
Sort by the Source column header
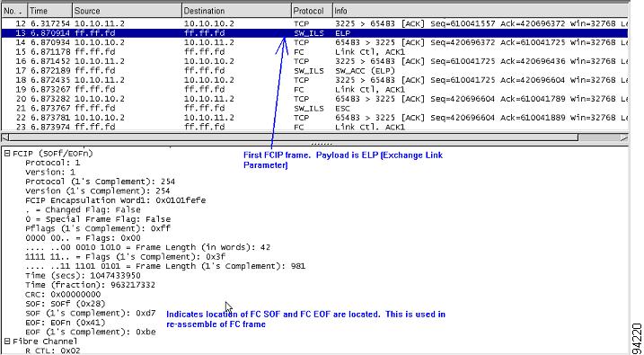[x=127, y=11]
